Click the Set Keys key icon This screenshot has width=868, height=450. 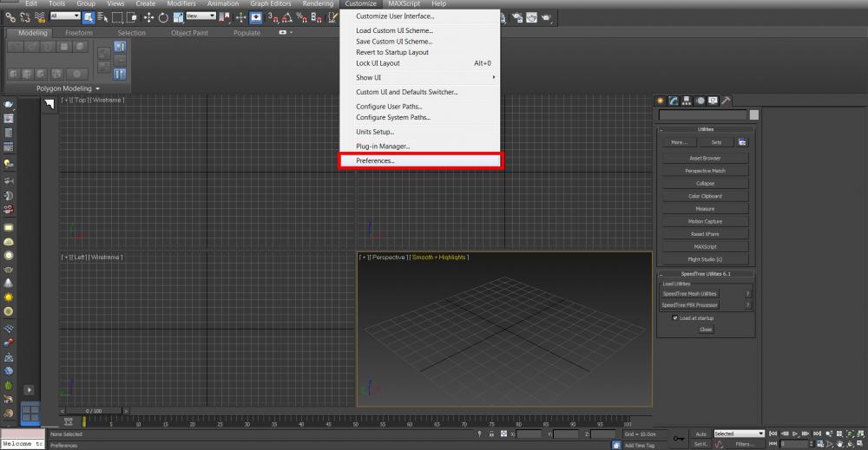point(679,439)
